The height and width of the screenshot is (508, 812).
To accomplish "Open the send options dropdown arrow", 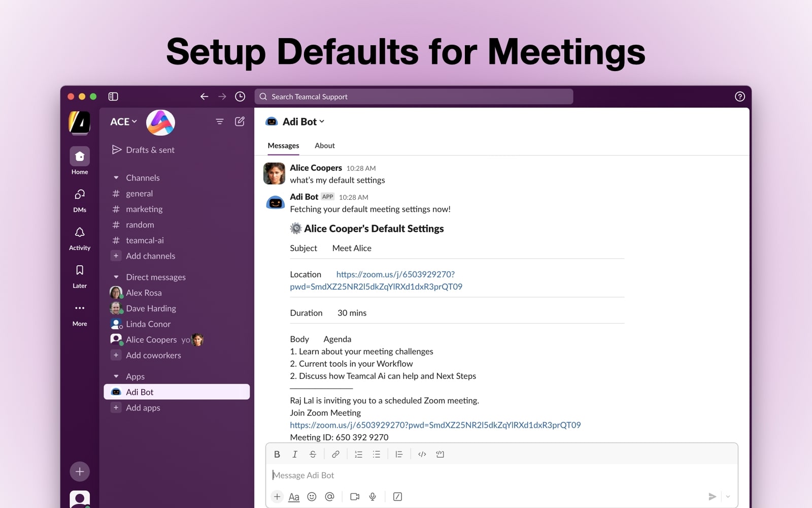I will coord(728,497).
